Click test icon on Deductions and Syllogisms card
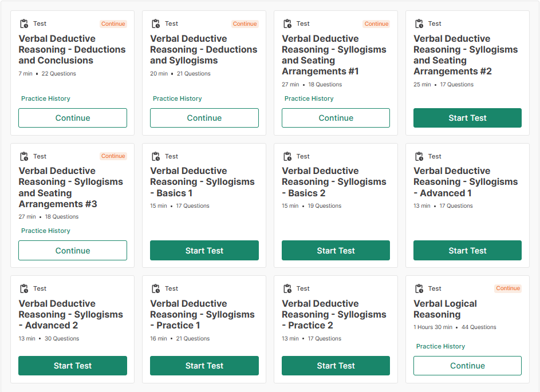540x392 pixels. click(x=156, y=24)
